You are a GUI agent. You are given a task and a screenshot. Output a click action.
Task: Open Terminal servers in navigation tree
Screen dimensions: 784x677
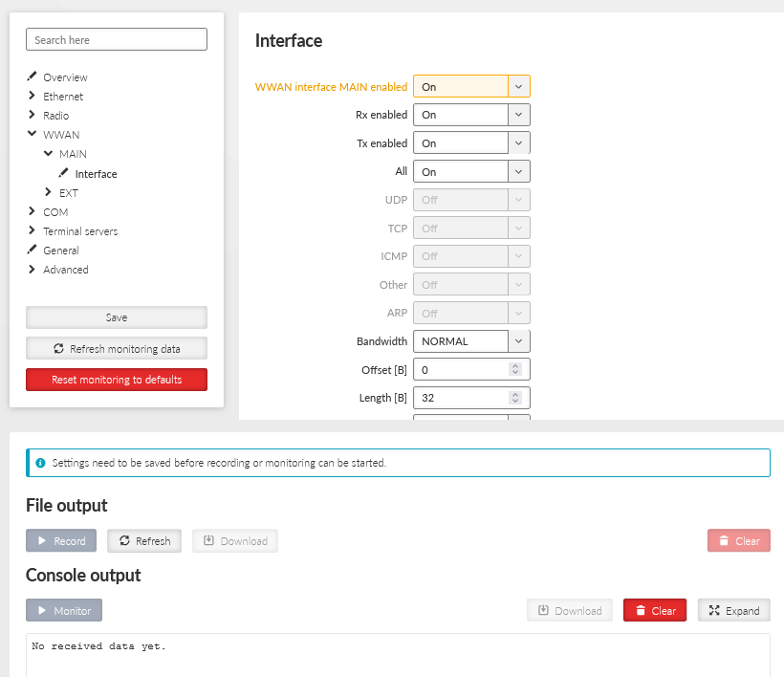tap(80, 231)
